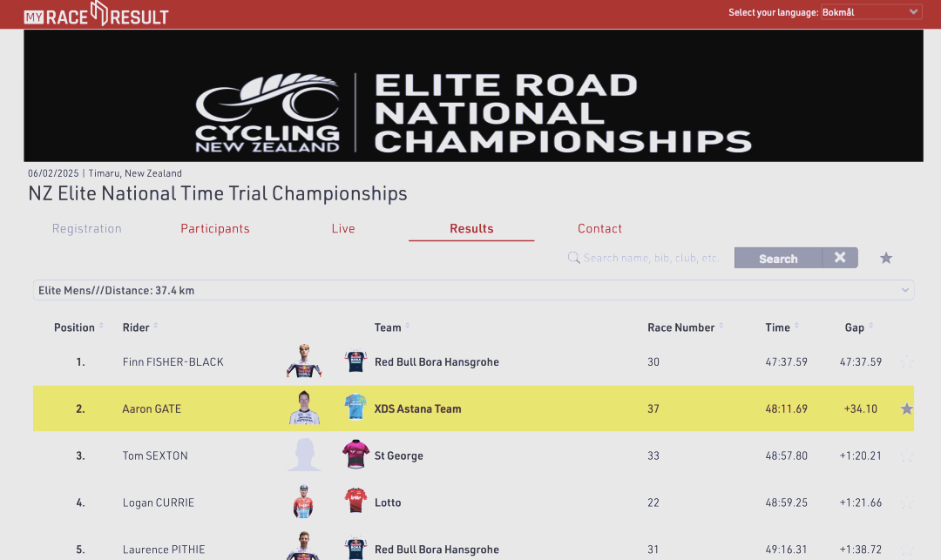The height and width of the screenshot is (560, 941).
Task: Switch to the Participants tab
Action: coord(215,229)
